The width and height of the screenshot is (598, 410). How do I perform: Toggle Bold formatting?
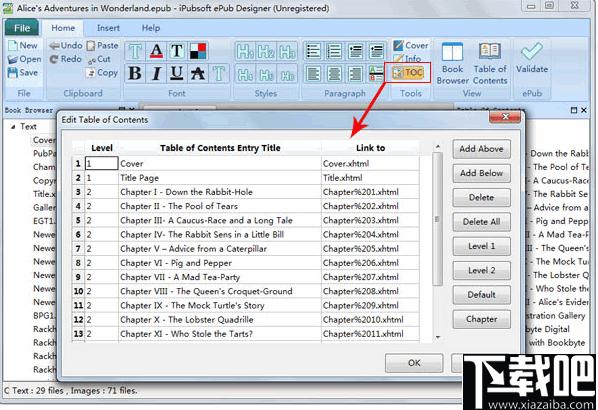pos(135,73)
